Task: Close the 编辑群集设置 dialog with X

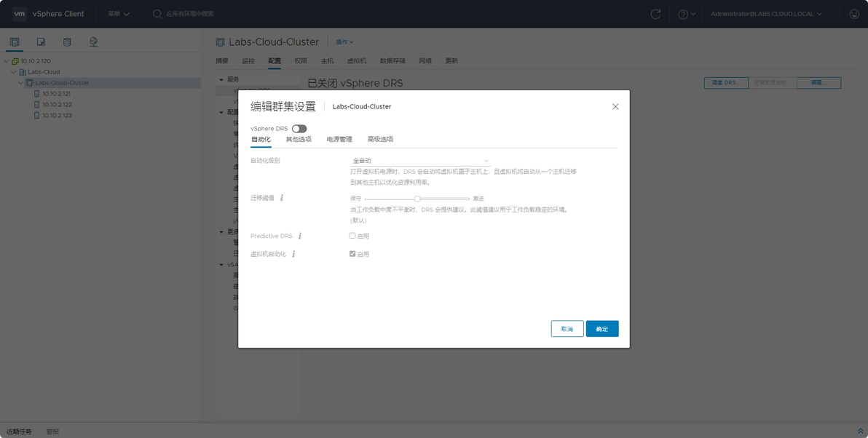Action: pyautogui.click(x=615, y=107)
